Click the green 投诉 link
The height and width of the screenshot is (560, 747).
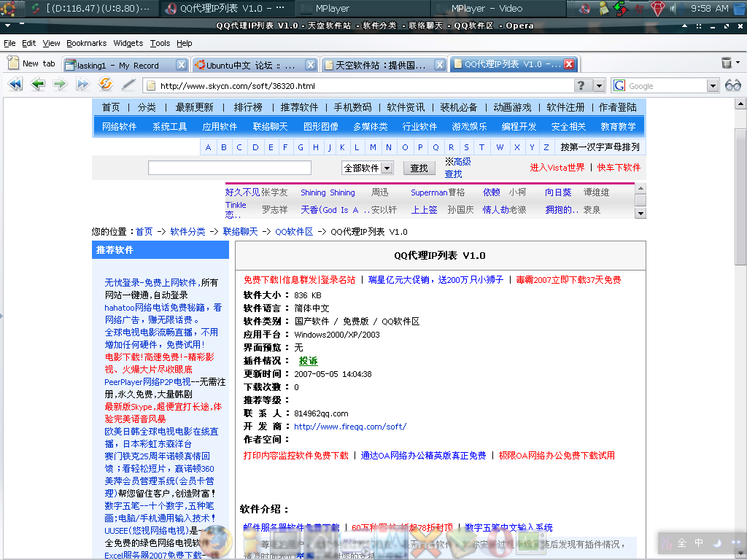pyautogui.click(x=309, y=361)
